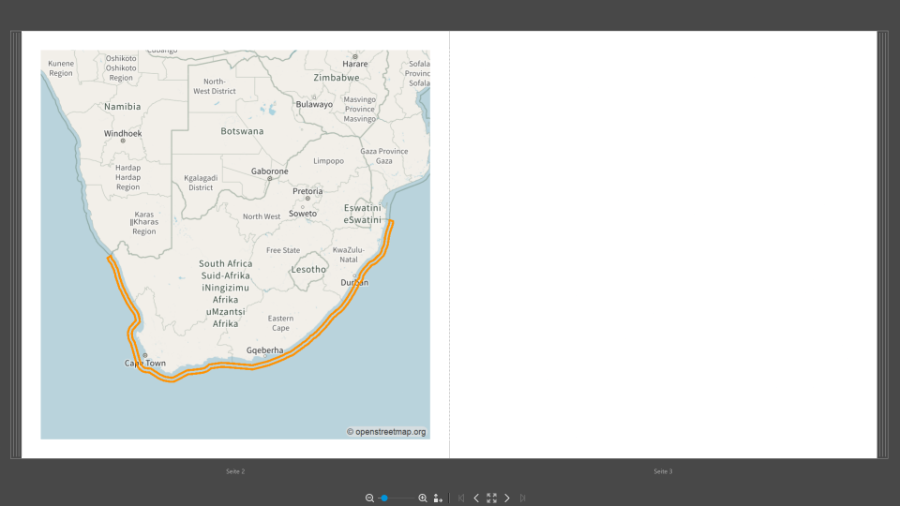Go to the next page
The height and width of the screenshot is (506, 900).
[x=507, y=498]
